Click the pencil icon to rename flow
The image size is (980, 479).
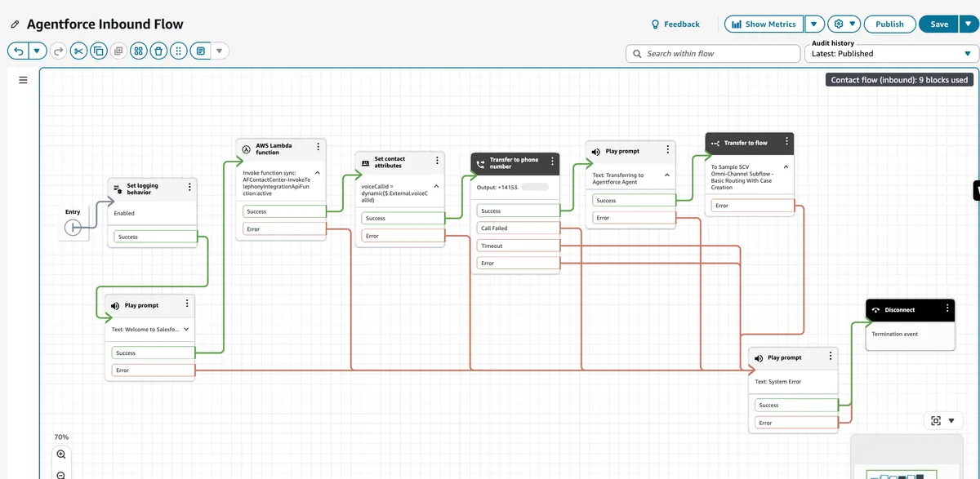tap(15, 24)
